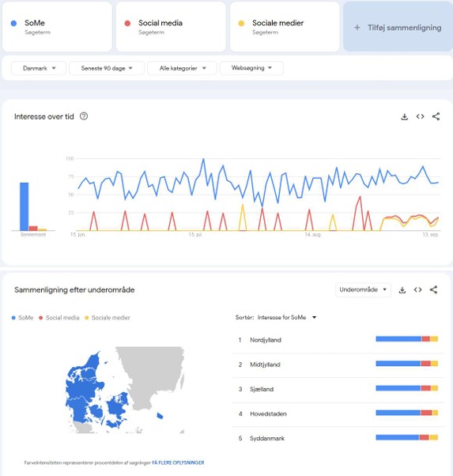This screenshot has width=453, height=476.
Task: Share the underområde comparison section
Action: (x=433, y=290)
